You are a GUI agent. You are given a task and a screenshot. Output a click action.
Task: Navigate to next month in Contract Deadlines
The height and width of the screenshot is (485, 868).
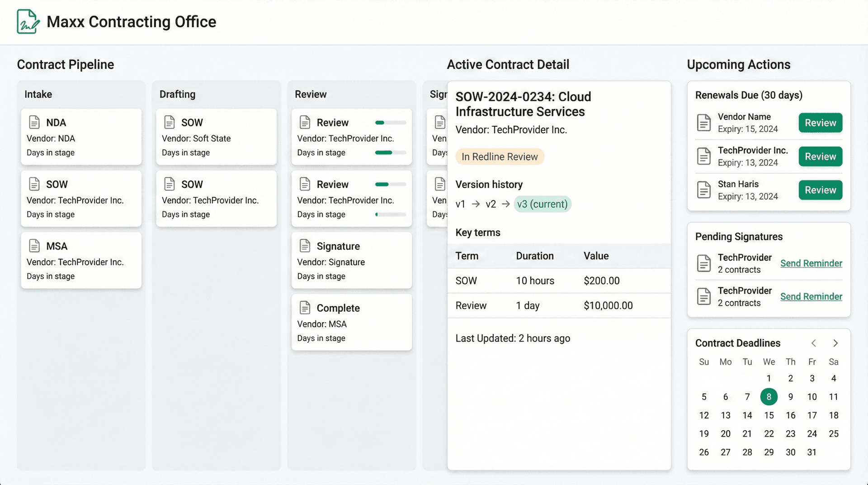[835, 343]
